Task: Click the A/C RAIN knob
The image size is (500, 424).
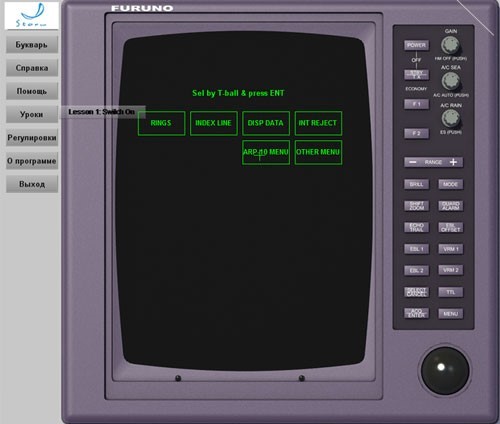Action: (451, 118)
